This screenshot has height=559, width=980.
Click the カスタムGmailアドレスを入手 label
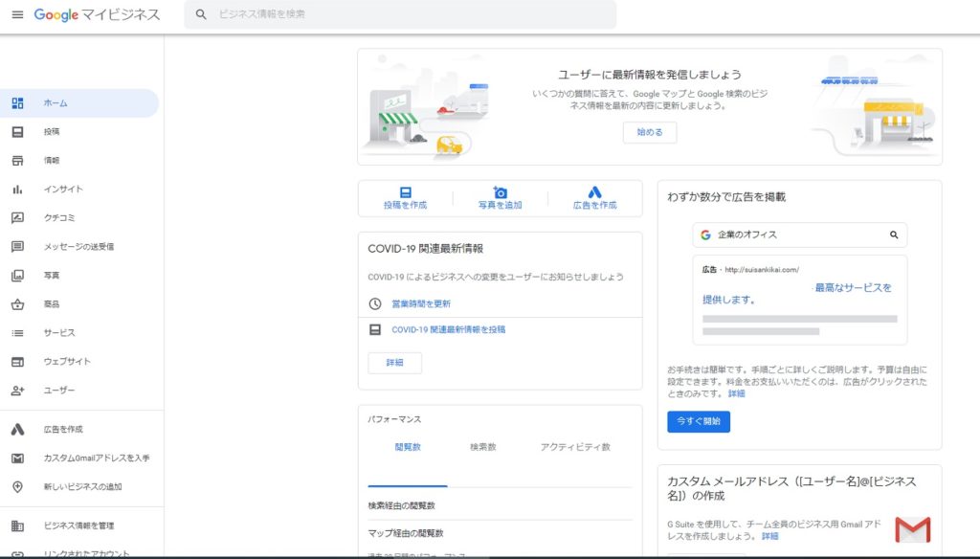(x=97, y=458)
